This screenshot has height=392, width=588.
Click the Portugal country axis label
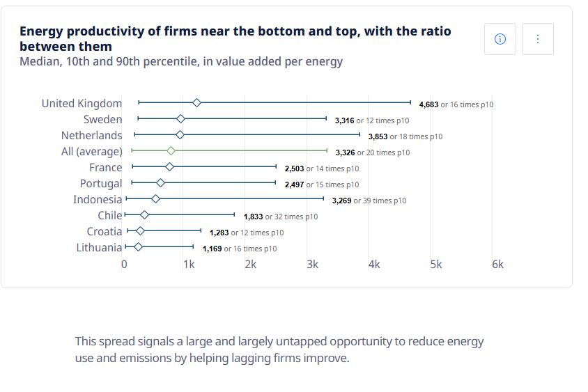coord(100,183)
